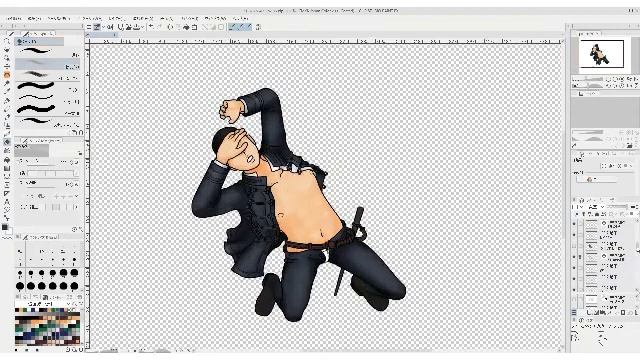This screenshot has height=360, width=640.
Task: Toggle visibility eye of the second layer
Action: coord(574,235)
